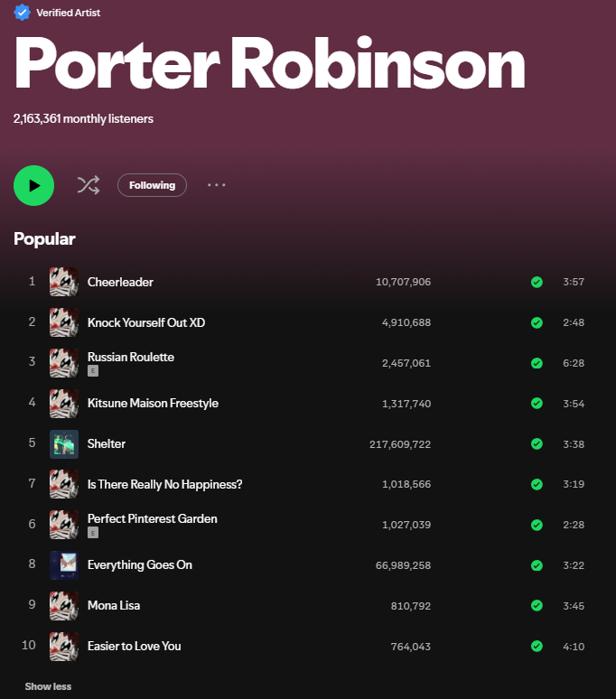Toggle saved checkmark for Perfect Pinterest Garden

(x=537, y=525)
